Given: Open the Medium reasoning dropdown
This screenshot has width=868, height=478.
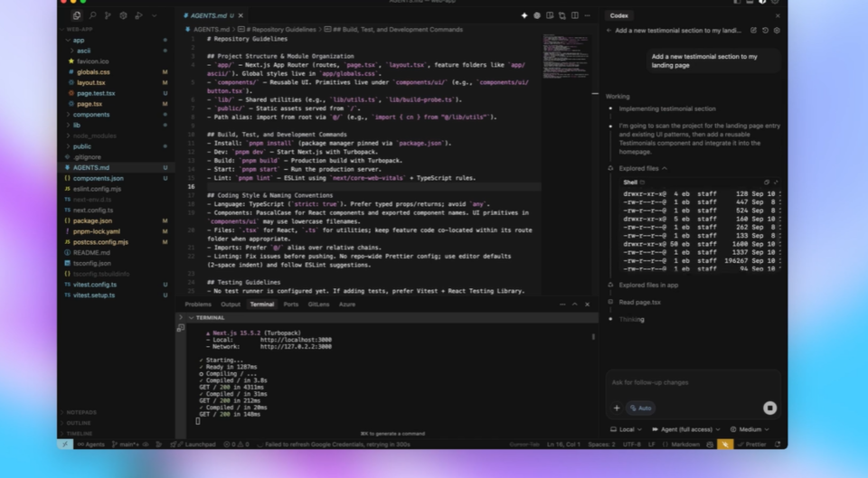Looking at the screenshot, I should 750,429.
